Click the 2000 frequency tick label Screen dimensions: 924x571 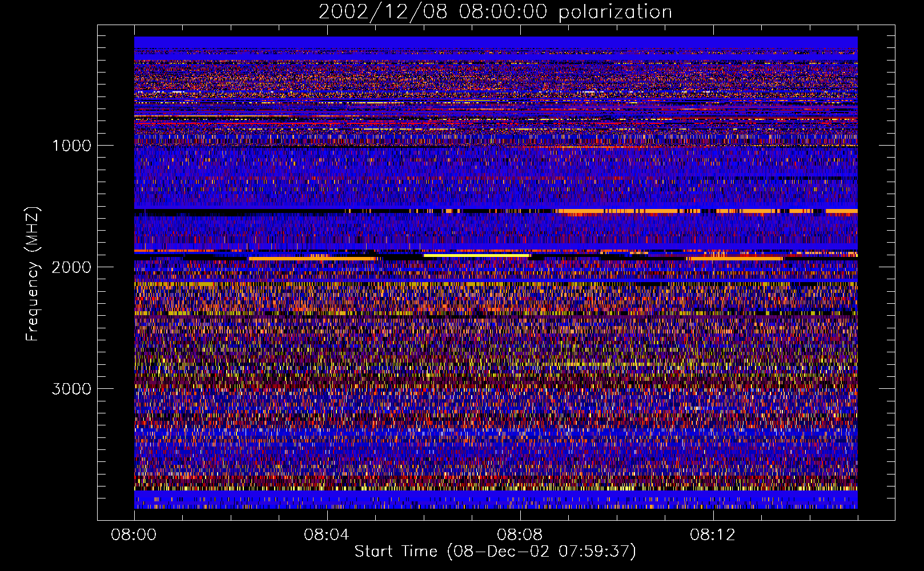point(71,267)
